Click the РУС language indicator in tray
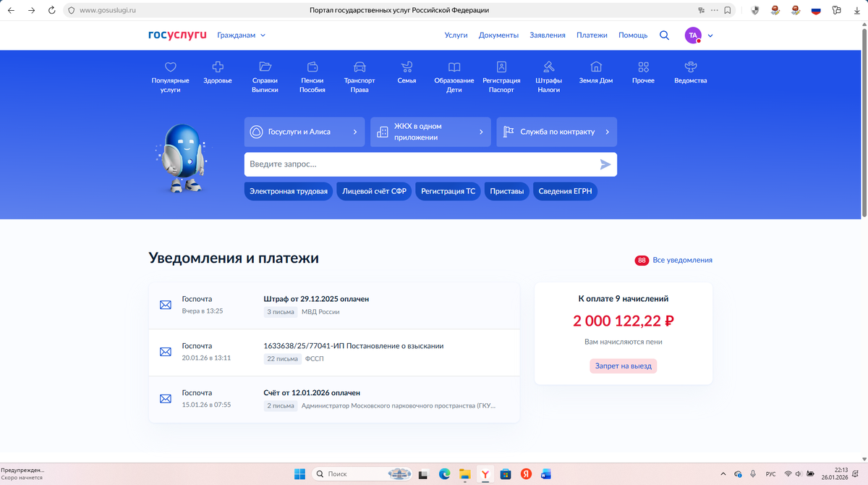The height and width of the screenshot is (485, 868). click(771, 474)
